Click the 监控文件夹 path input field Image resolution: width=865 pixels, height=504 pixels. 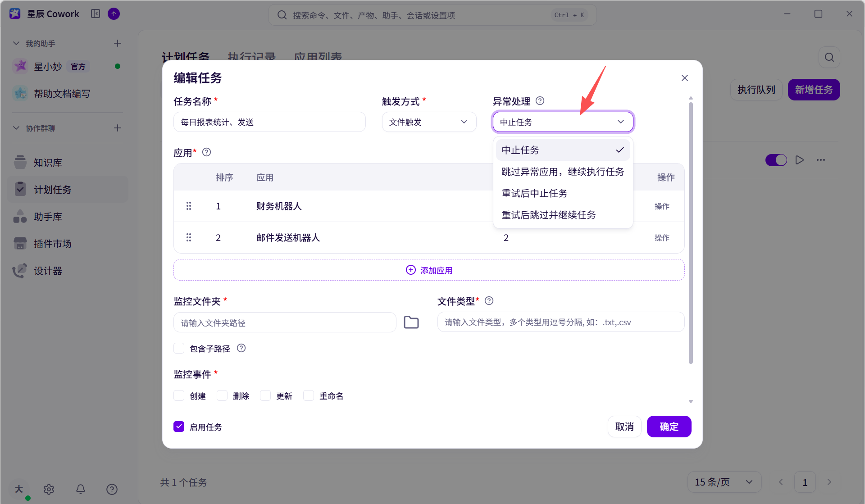[x=285, y=322]
